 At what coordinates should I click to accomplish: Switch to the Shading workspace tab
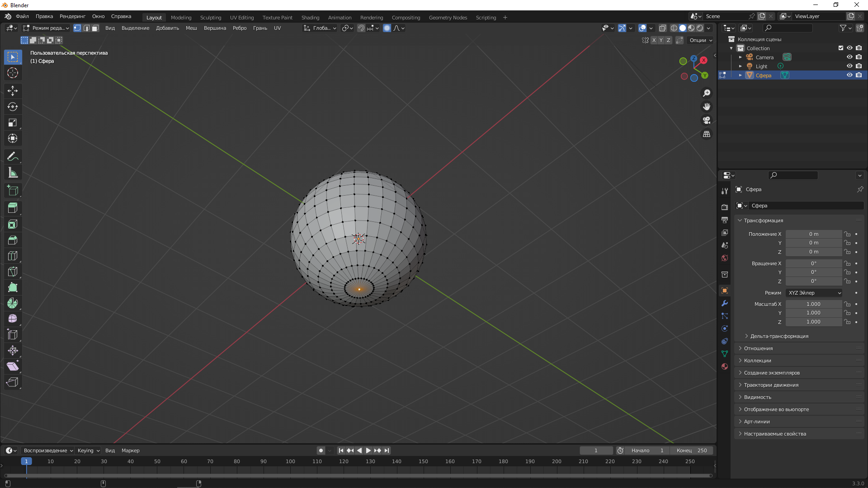[x=310, y=18]
